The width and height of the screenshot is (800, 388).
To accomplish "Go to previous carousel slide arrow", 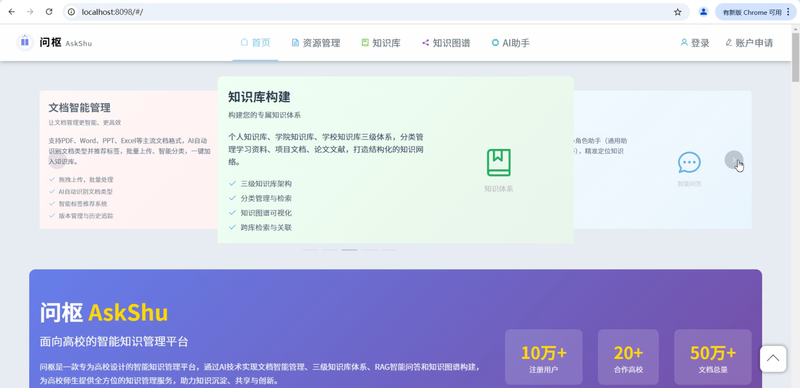I will pyautogui.click(x=57, y=160).
